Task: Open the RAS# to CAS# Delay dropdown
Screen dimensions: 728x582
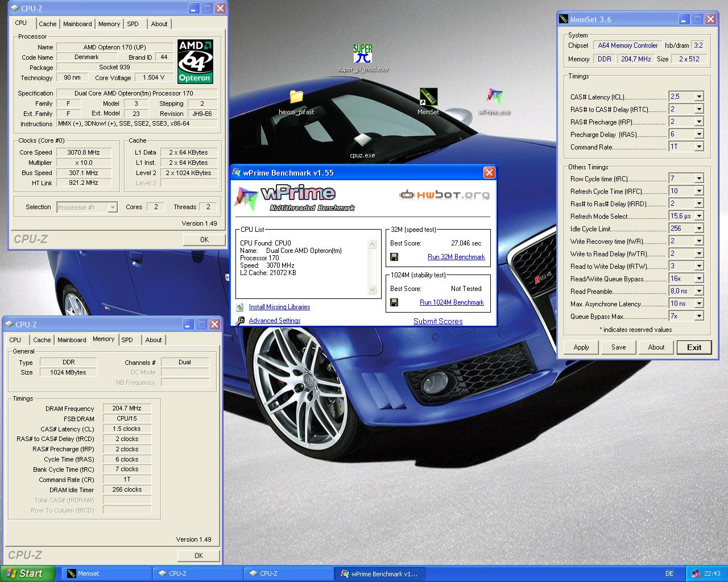Action: point(699,109)
